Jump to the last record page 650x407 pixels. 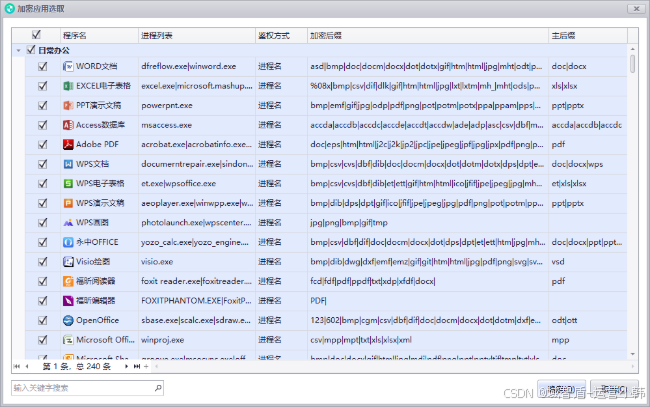(x=136, y=366)
